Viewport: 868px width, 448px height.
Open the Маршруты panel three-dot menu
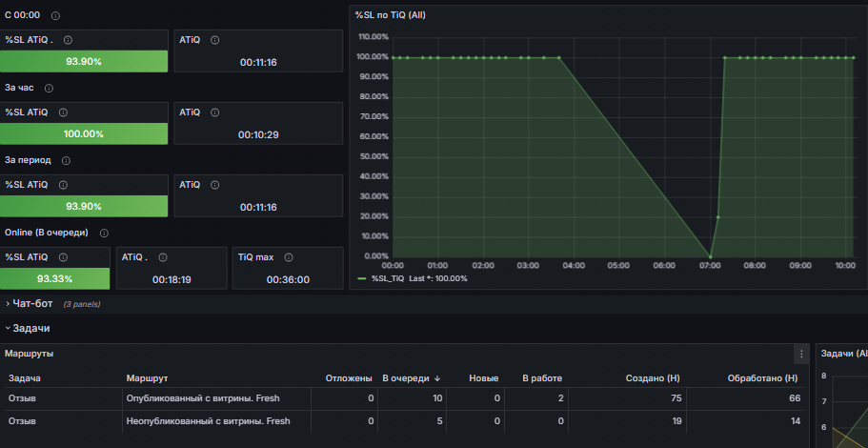800,354
